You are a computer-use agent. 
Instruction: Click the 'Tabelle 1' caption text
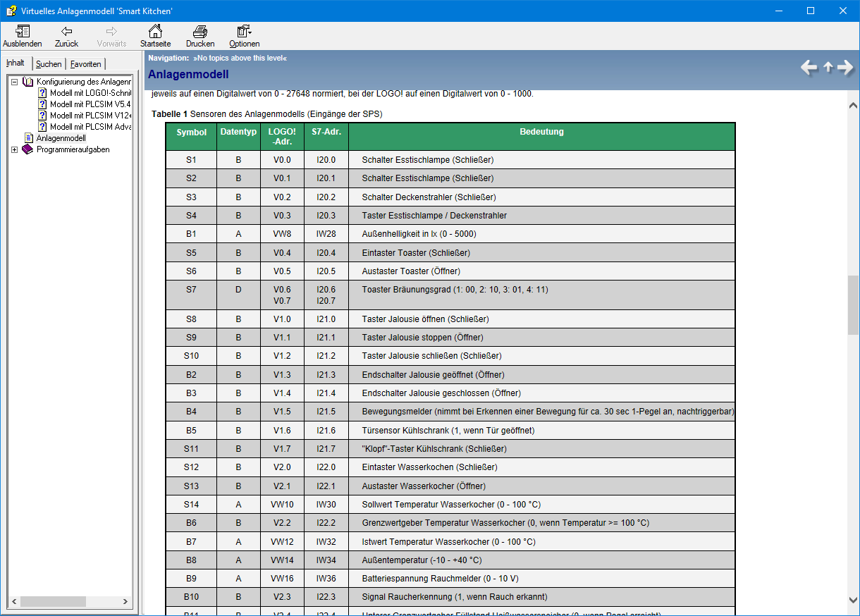(x=169, y=113)
